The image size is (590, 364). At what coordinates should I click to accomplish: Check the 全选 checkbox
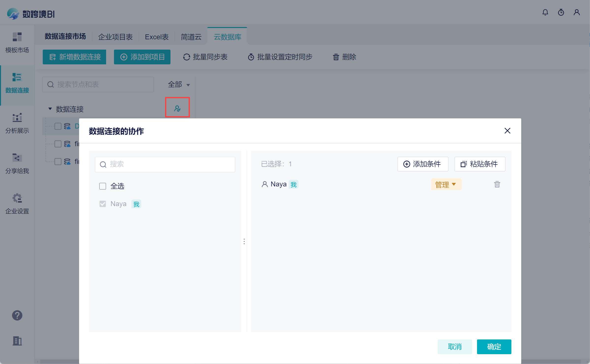click(x=103, y=186)
